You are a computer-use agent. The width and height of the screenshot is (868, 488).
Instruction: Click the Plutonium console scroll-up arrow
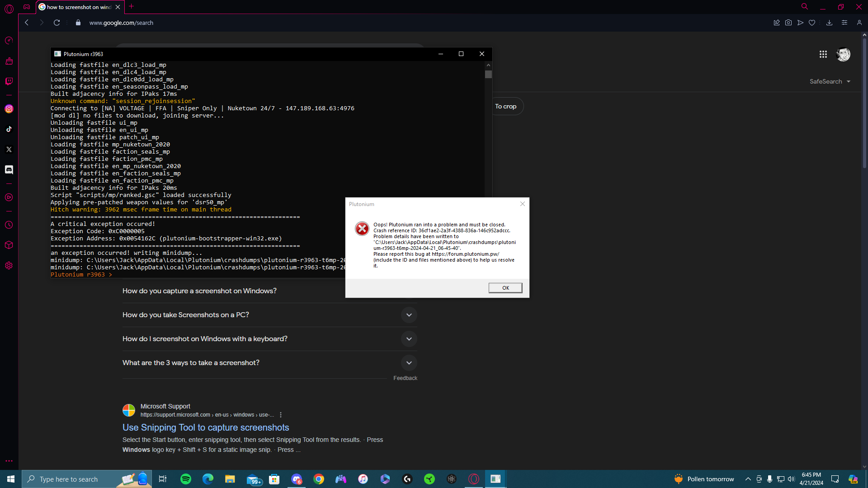point(488,65)
